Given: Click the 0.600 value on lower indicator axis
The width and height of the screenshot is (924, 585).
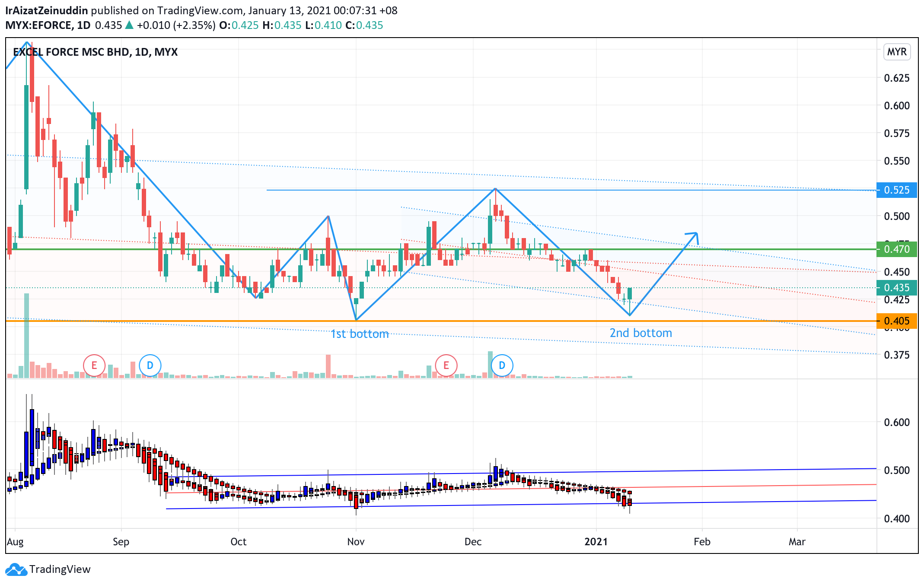Looking at the screenshot, I should (x=897, y=423).
